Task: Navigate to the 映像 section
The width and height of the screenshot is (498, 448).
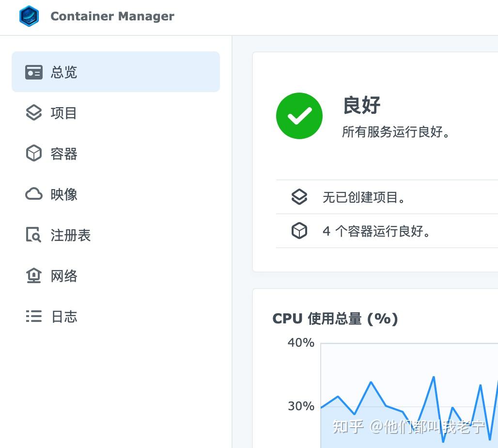Action: coord(63,194)
